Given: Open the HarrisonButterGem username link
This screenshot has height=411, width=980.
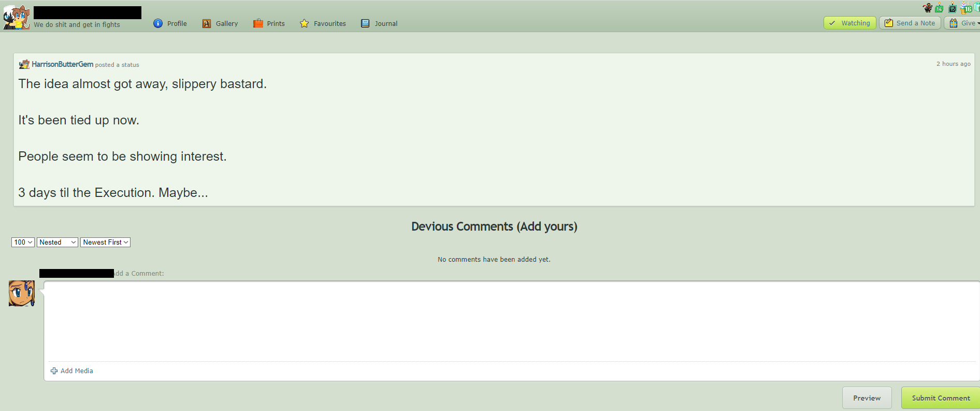Looking at the screenshot, I should coord(63,64).
